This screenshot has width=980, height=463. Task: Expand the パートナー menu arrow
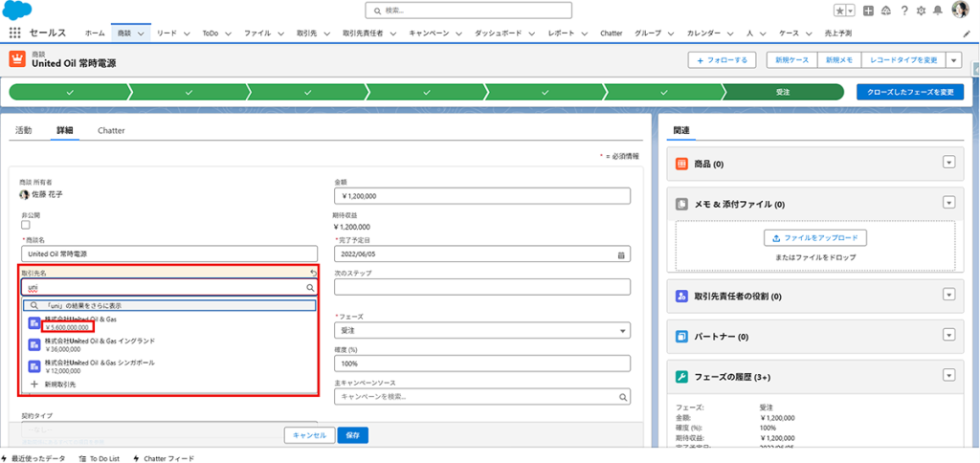948,336
